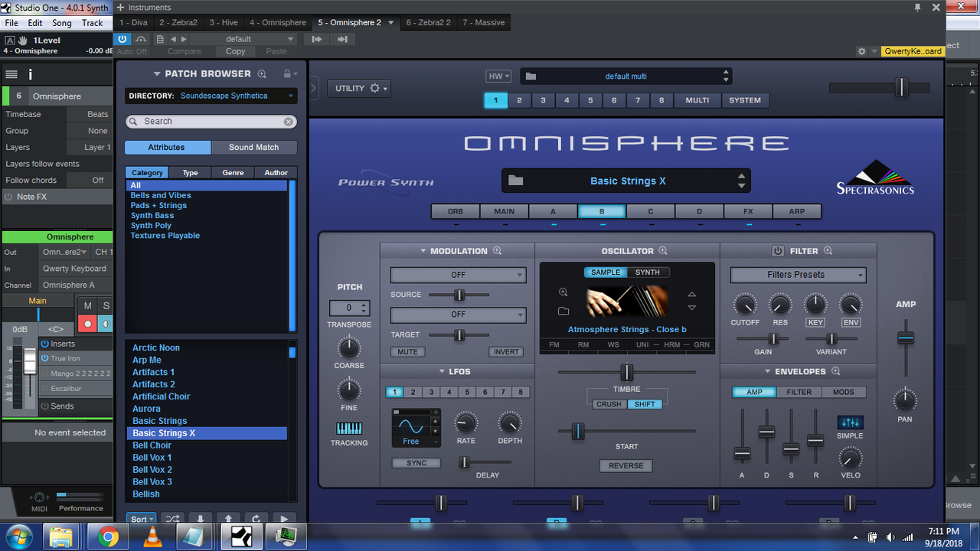This screenshot has width=980, height=551.
Task: Zoom the Patch Browser with magnifier icon
Action: pyautogui.click(x=262, y=74)
